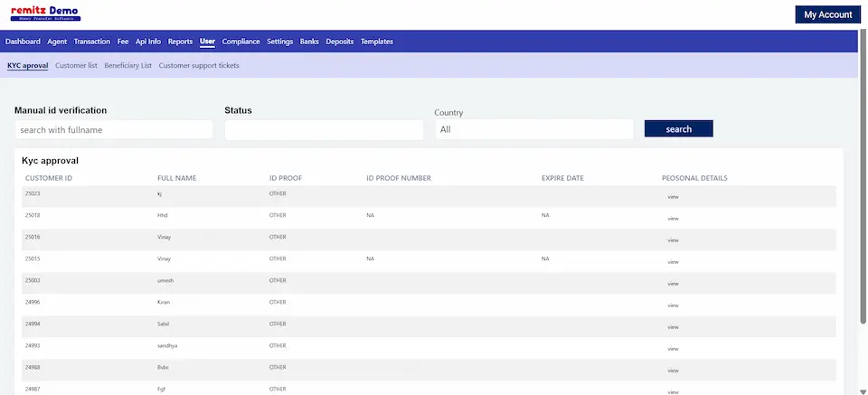Open the My Account button
The height and width of the screenshot is (395, 868).
click(827, 15)
